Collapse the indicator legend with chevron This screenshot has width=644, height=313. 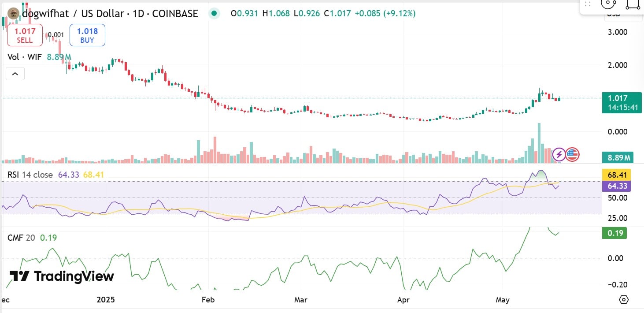click(15, 74)
